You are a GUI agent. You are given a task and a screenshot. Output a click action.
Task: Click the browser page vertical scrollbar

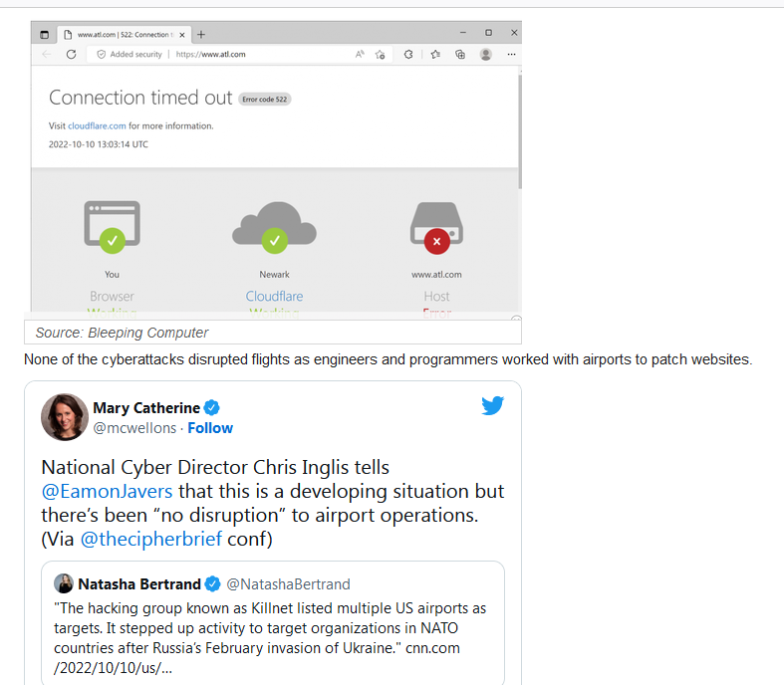[520, 131]
